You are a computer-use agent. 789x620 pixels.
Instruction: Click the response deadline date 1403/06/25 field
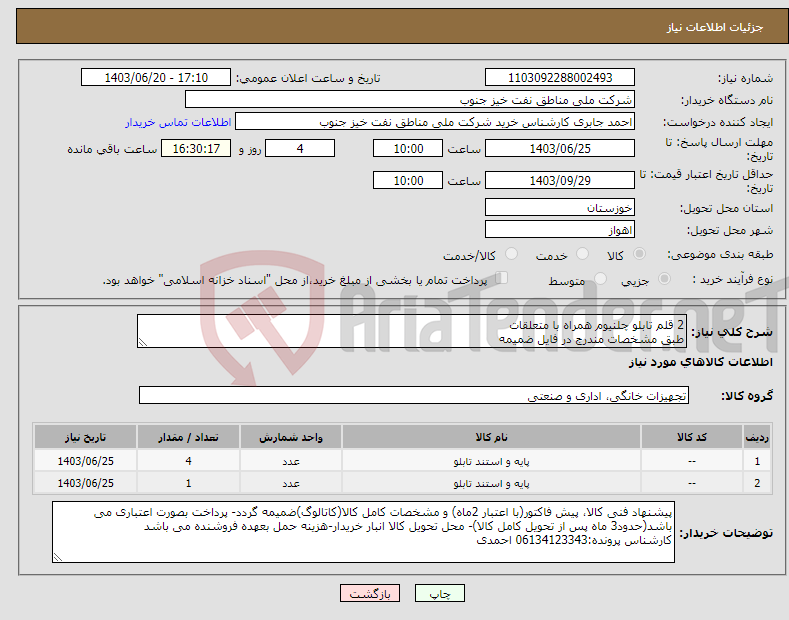pyautogui.click(x=560, y=148)
